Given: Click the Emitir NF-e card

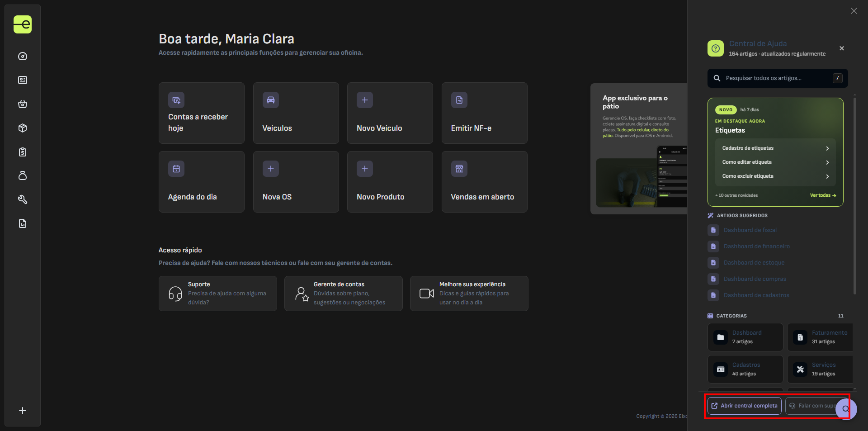Looking at the screenshot, I should tap(485, 113).
